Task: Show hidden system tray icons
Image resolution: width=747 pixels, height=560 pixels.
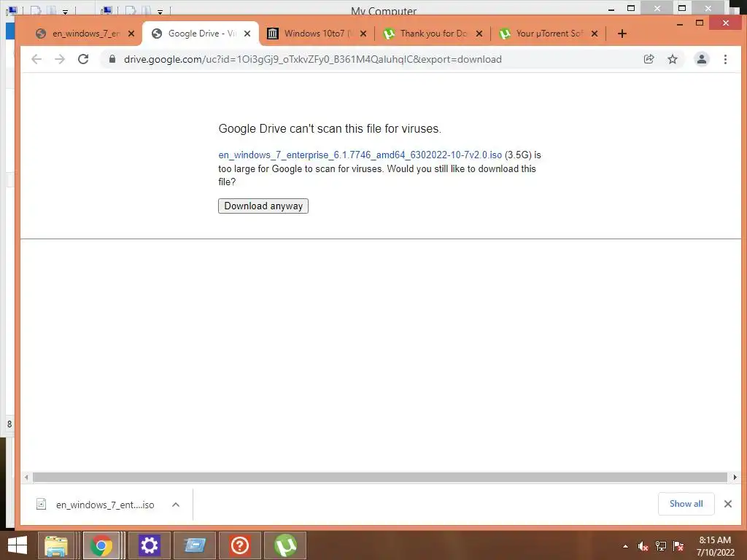Action: point(625,546)
